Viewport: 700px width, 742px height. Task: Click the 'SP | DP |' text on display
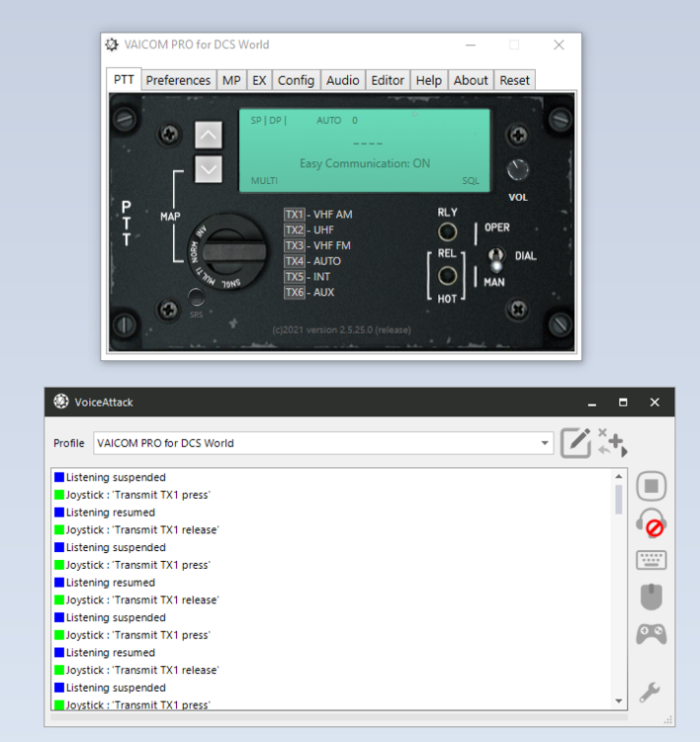coord(268,120)
